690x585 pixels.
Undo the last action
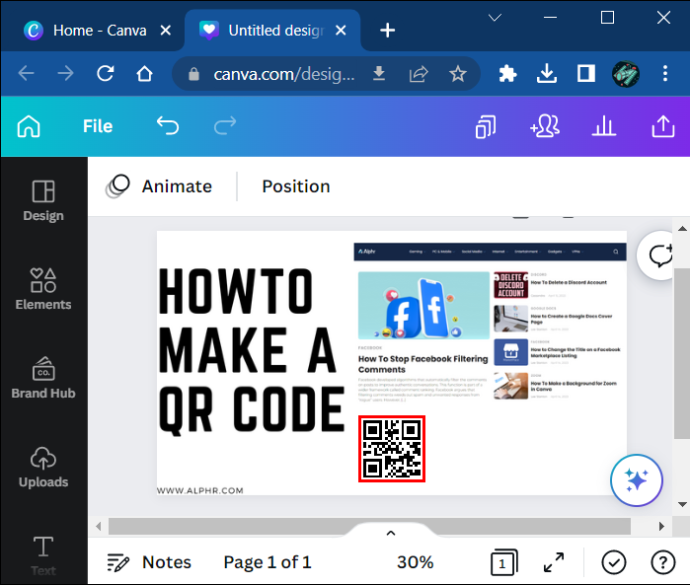pyautogui.click(x=168, y=126)
